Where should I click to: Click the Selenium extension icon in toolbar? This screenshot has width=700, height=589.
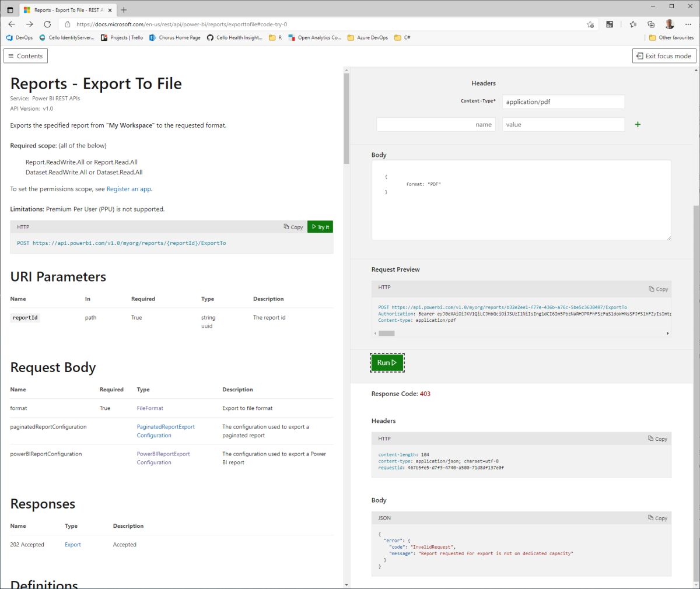point(610,24)
